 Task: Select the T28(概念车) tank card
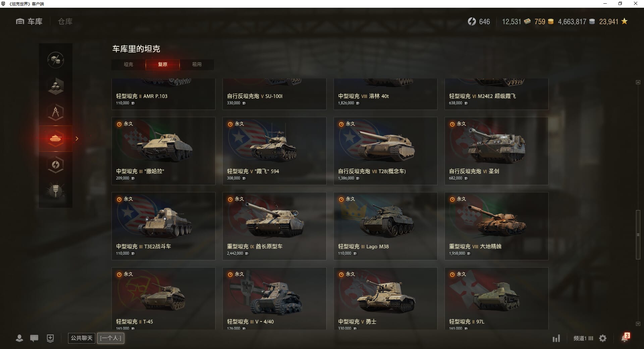[x=385, y=151]
